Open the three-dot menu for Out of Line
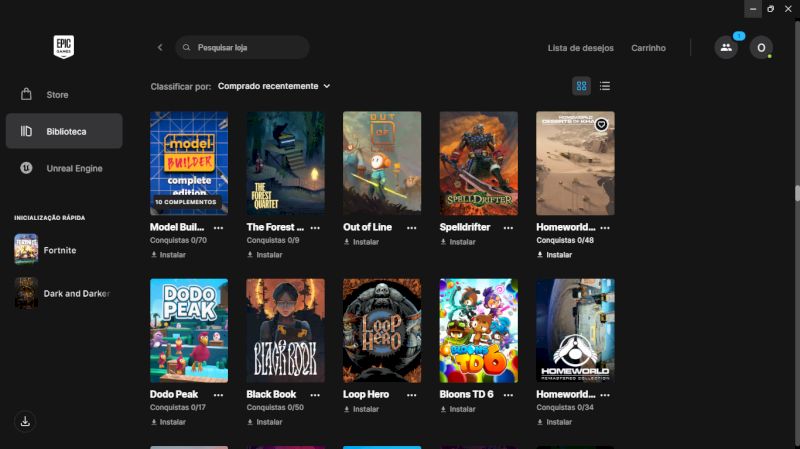 click(x=411, y=228)
